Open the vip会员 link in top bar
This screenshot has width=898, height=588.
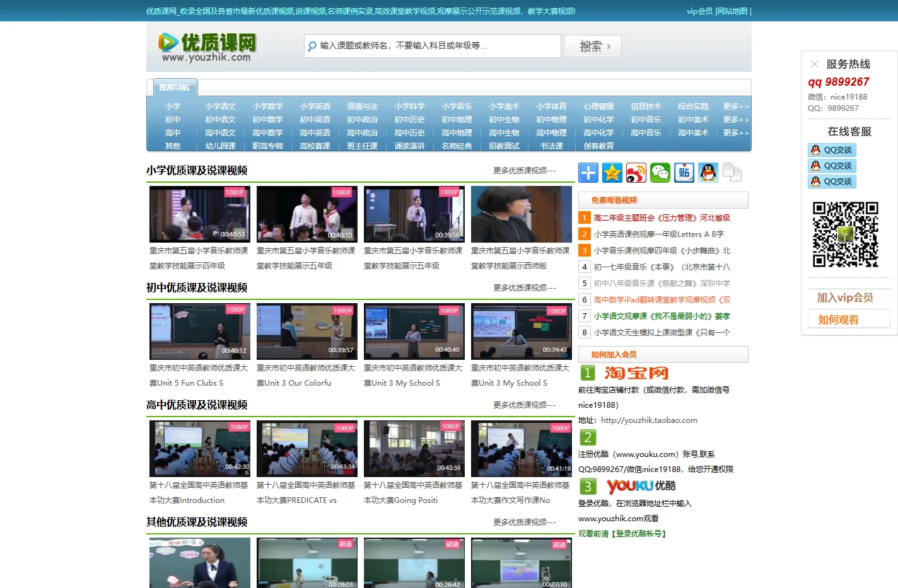(699, 11)
